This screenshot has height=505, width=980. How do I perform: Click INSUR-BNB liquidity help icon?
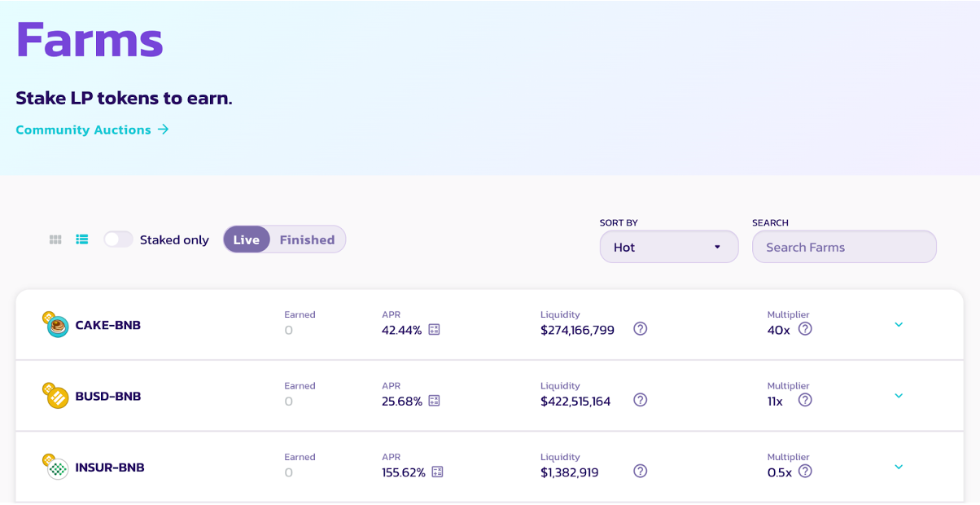click(x=641, y=472)
